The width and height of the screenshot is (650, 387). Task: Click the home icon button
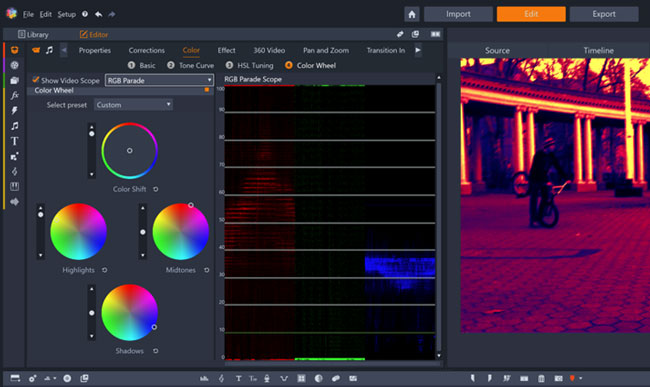412,15
